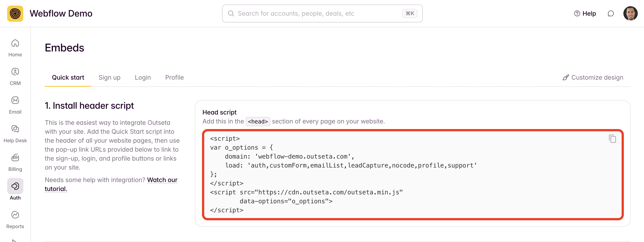Open the Email sidebar icon
The width and height of the screenshot is (644, 242).
[15, 105]
